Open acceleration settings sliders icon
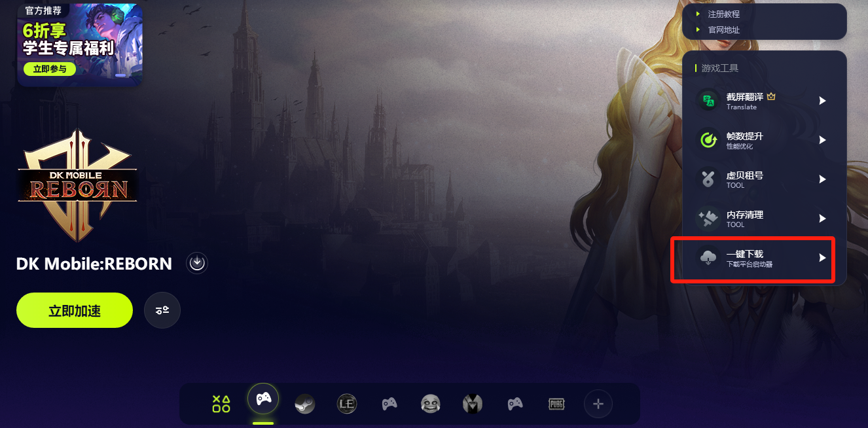Image resolution: width=868 pixels, height=428 pixels. (x=162, y=310)
